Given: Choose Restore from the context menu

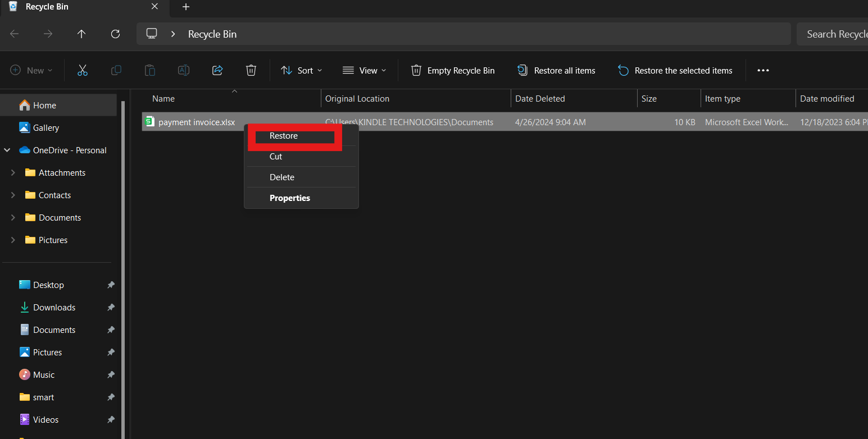Looking at the screenshot, I should [x=302, y=136].
